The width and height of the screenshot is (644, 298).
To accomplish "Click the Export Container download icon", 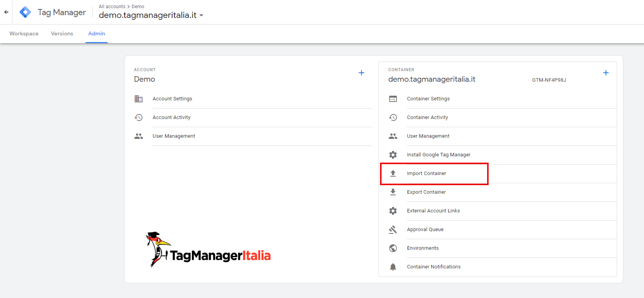I will coord(393,192).
